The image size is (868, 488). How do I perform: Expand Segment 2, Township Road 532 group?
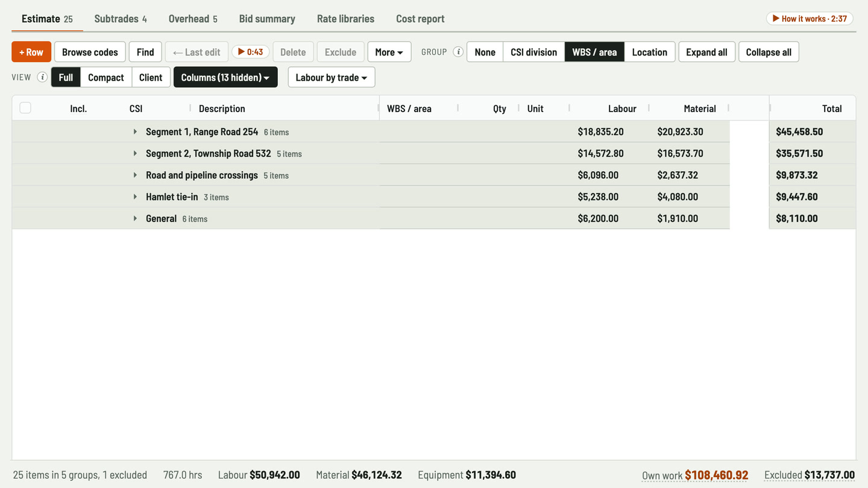(135, 153)
